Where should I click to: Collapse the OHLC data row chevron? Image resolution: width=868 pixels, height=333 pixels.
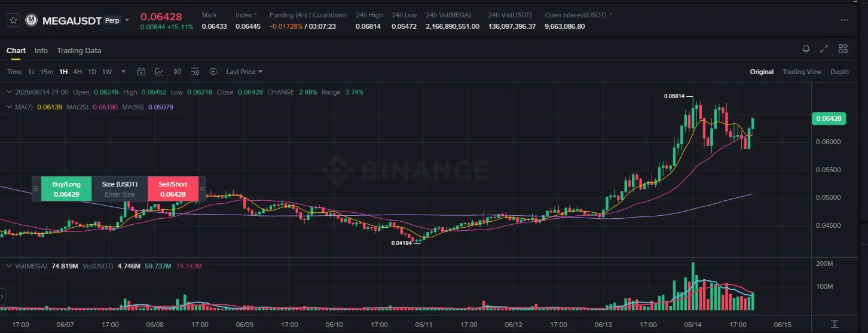[x=9, y=92]
